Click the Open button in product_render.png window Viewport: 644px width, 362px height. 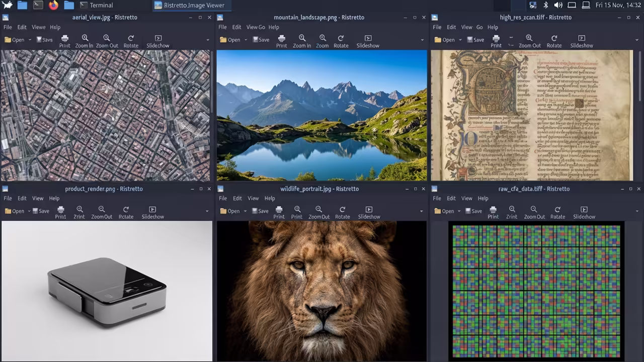[14, 211]
